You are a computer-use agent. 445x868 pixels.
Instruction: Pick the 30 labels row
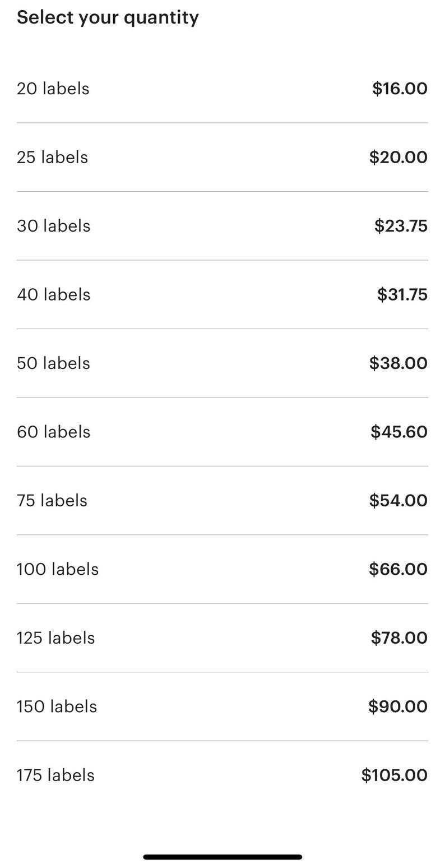click(x=222, y=226)
